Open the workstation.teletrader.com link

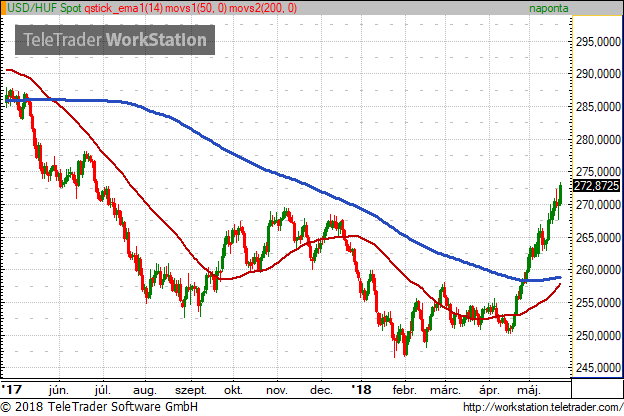pos(543,407)
